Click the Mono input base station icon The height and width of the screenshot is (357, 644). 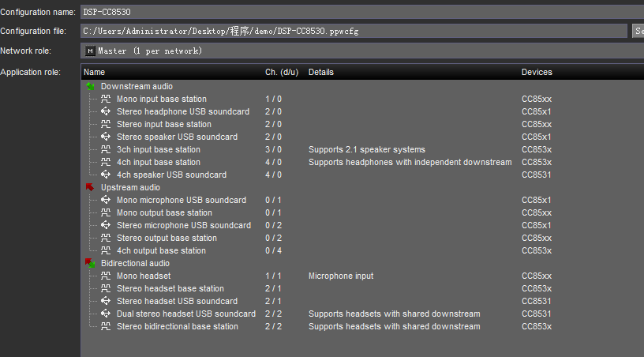106,99
